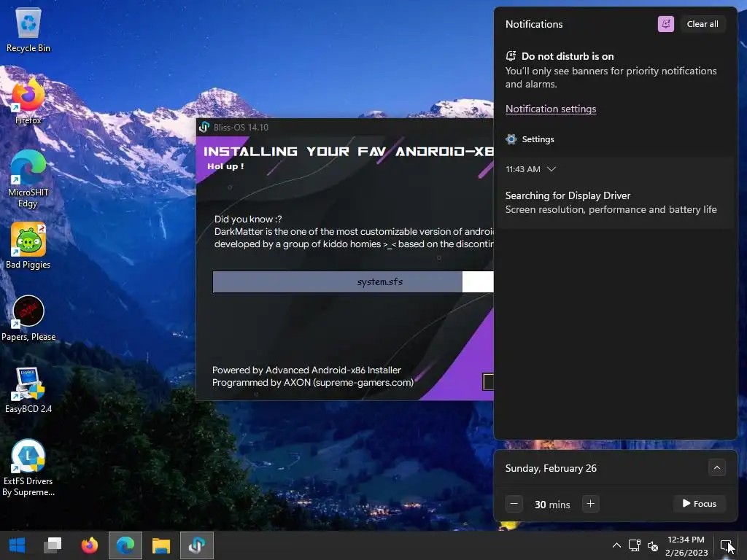The image size is (747, 560).
Task: Expand the 11:43 AM notification chevron
Action: tap(551, 169)
